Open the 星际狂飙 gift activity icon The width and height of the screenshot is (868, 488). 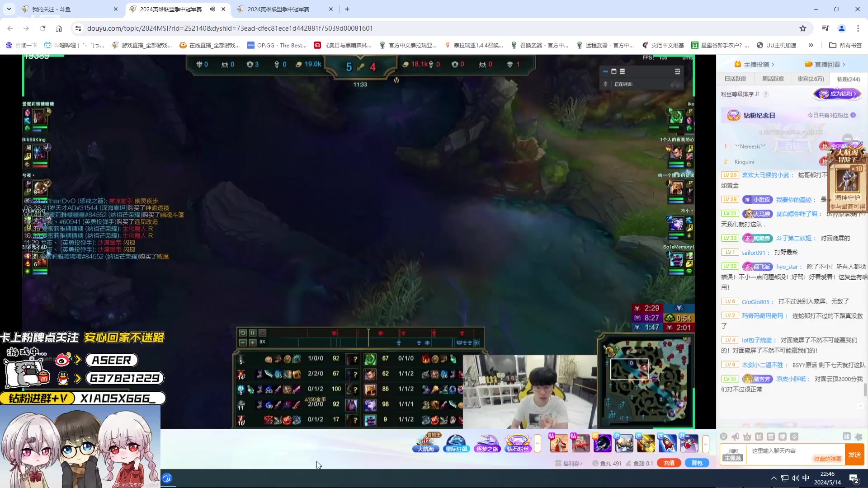(456, 443)
